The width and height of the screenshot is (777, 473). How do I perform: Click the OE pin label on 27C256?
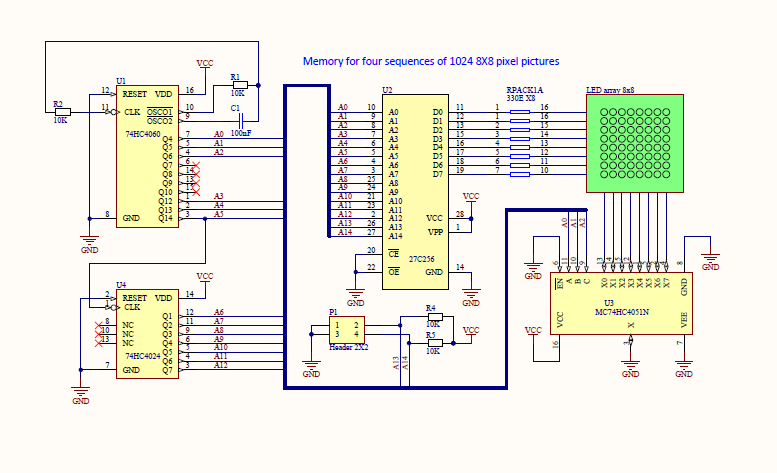click(x=393, y=271)
